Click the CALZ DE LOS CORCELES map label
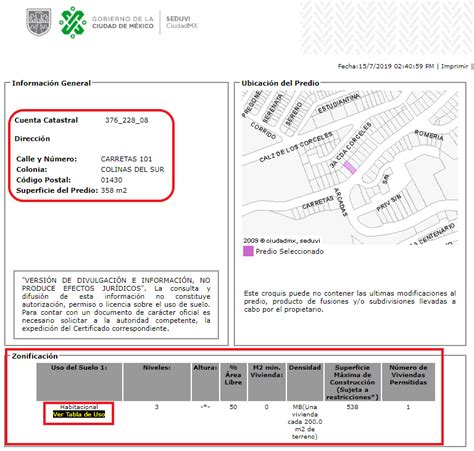The height and width of the screenshot is (451, 474). [296, 147]
